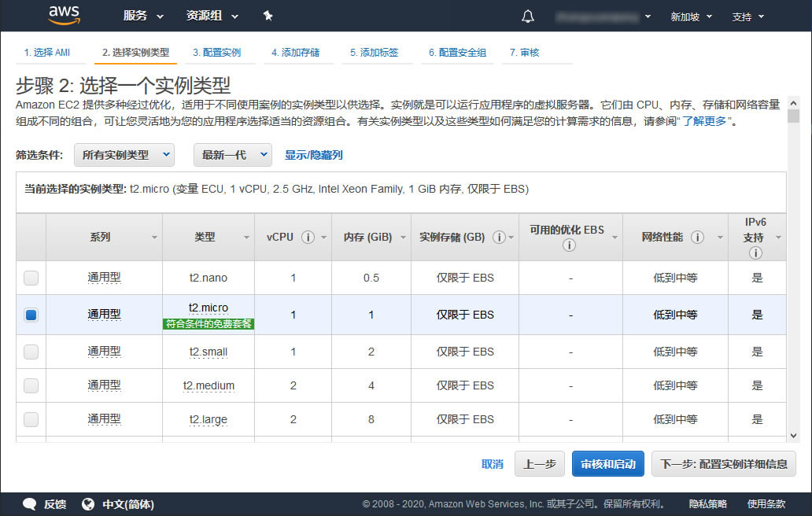Open the AWS home logo
The width and height of the screenshot is (812, 516).
click(65, 16)
